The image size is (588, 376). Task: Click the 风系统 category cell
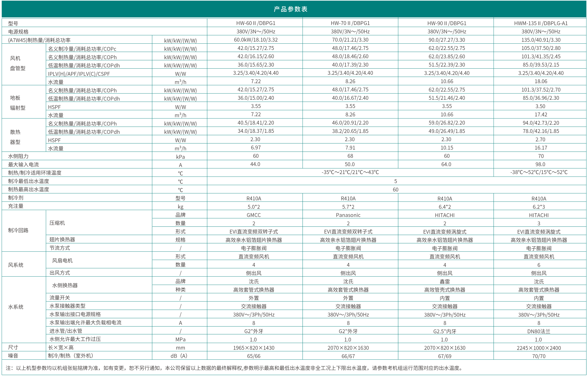pos(16,265)
